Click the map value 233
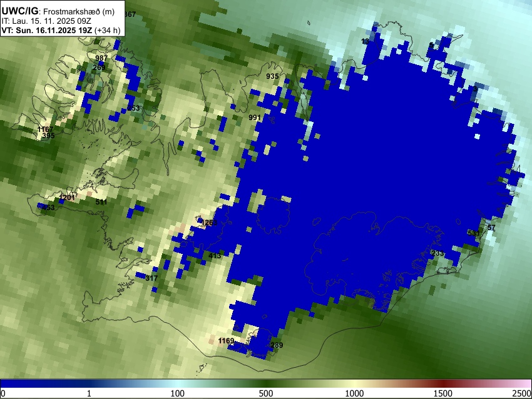Viewport: 532px width, 399px height. tap(437, 253)
